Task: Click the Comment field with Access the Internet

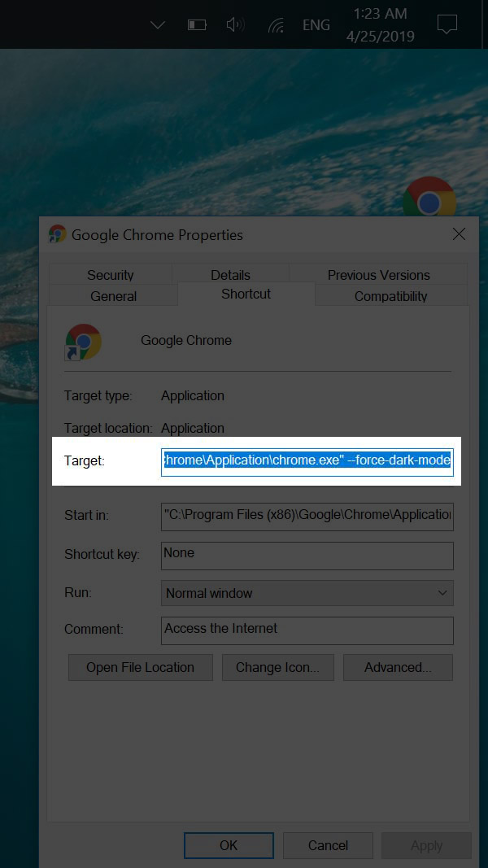Action: [307, 630]
